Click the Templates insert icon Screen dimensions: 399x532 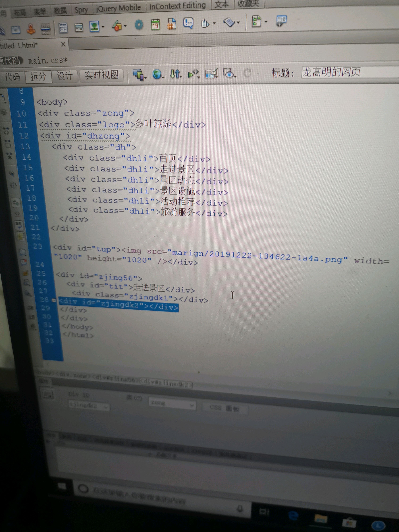coord(256,21)
